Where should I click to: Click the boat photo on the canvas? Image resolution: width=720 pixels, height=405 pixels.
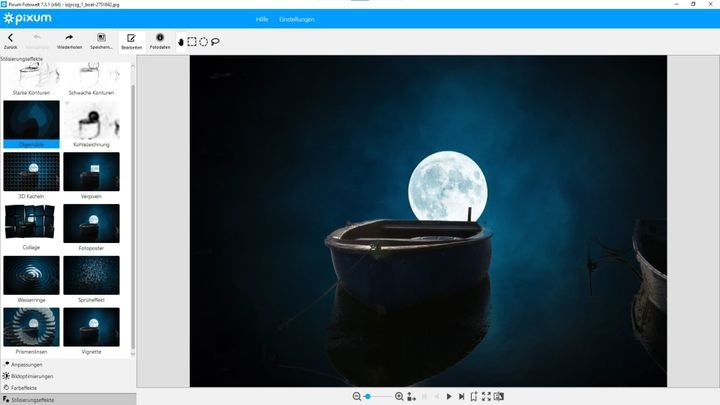click(x=428, y=221)
